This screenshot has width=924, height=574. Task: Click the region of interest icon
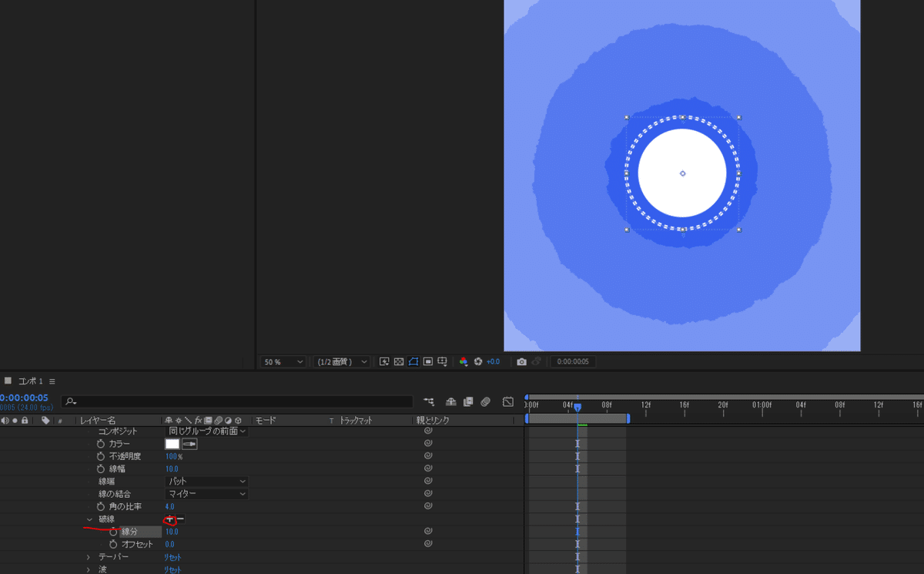(427, 361)
